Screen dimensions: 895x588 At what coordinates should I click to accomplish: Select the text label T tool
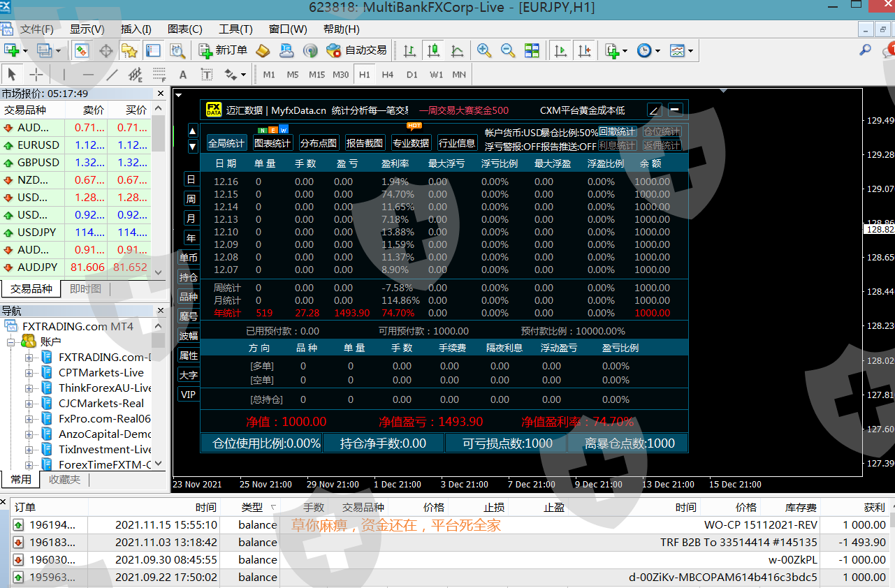207,74
